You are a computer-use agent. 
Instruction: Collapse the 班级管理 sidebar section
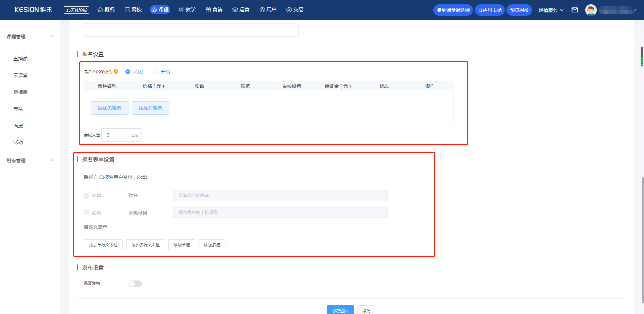(x=51, y=160)
